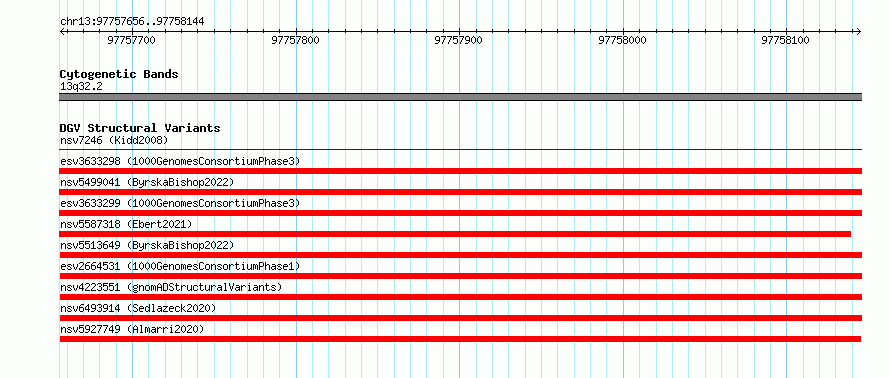Click the DGV Structural Variants track title
890x378 pixels.
coord(140,128)
